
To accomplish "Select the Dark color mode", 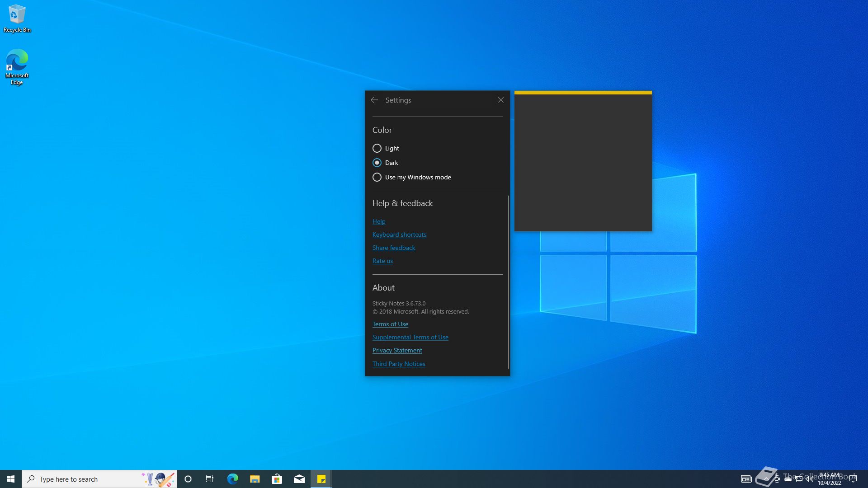I will pyautogui.click(x=386, y=163).
